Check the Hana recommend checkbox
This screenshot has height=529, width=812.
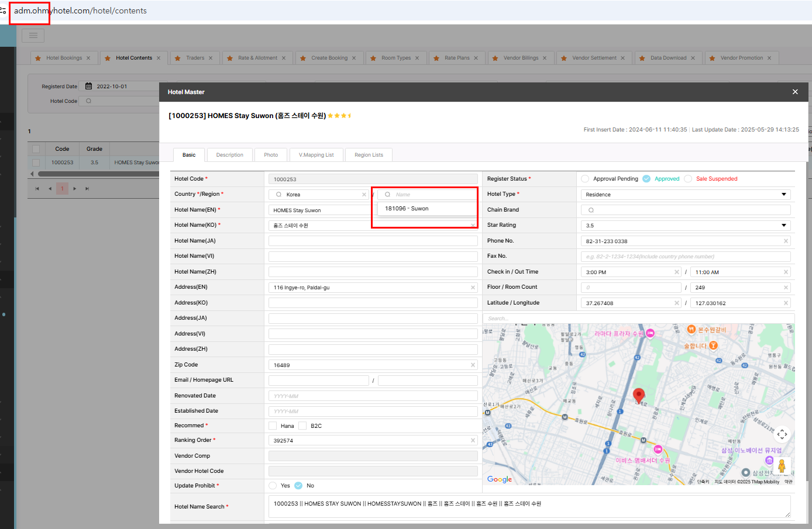point(273,426)
